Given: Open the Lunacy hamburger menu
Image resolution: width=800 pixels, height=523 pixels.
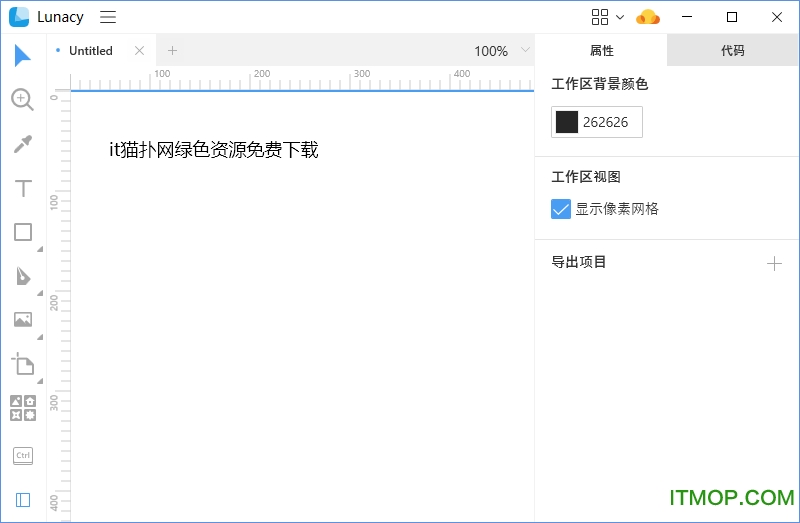Looking at the screenshot, I should point(108,17).
